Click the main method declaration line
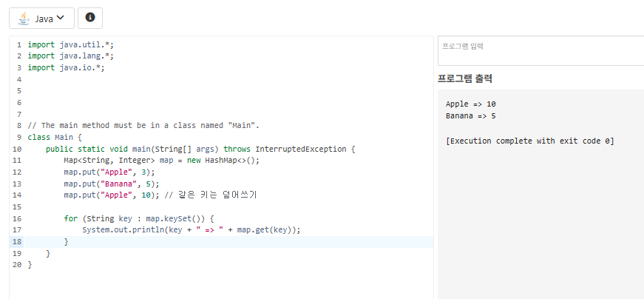Image resolution: width=644 pixels, height=299 pixels. (x=200, y=149)
